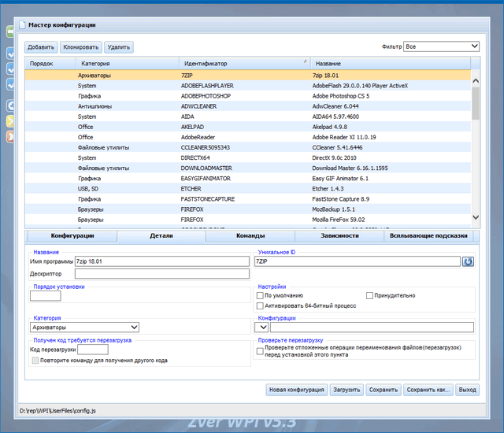This screenshot has width=504, height=433.
Task: Open the Фильтр dropdown
Action: click(441, 47)
